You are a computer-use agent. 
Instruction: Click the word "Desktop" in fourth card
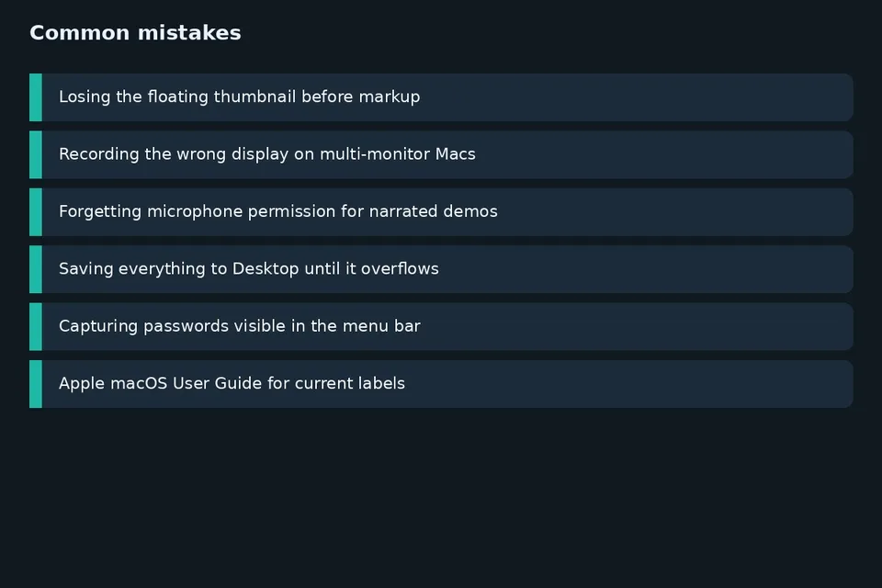(x=266, y=269)
